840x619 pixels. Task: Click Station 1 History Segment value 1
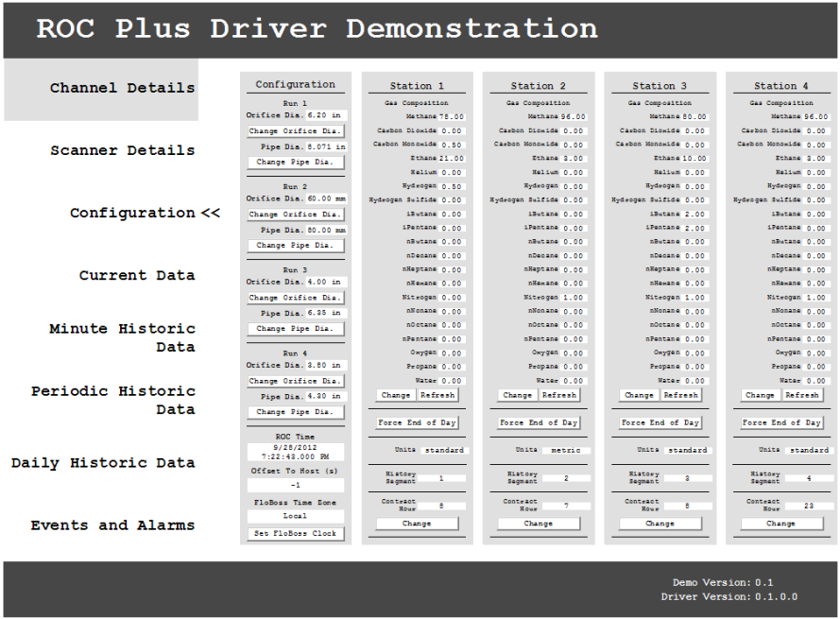pyautogui.click(x=441, y=478)
